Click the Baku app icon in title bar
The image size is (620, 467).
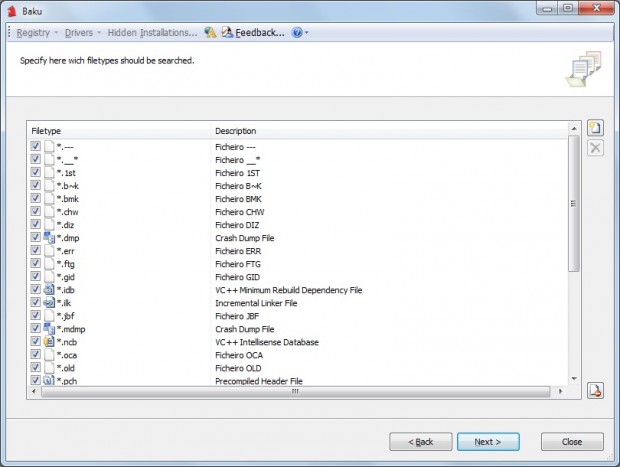pyautogui.click(x=12, y=11)
